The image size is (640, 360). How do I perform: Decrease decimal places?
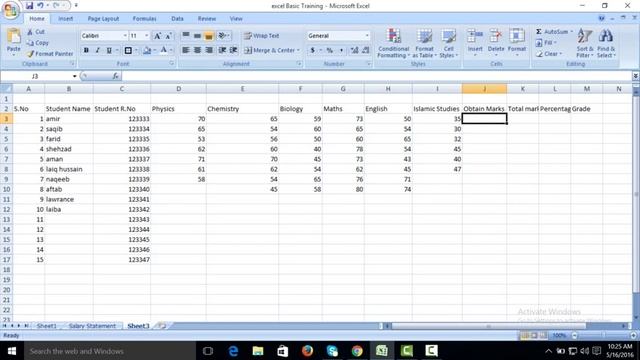(366, 50)
